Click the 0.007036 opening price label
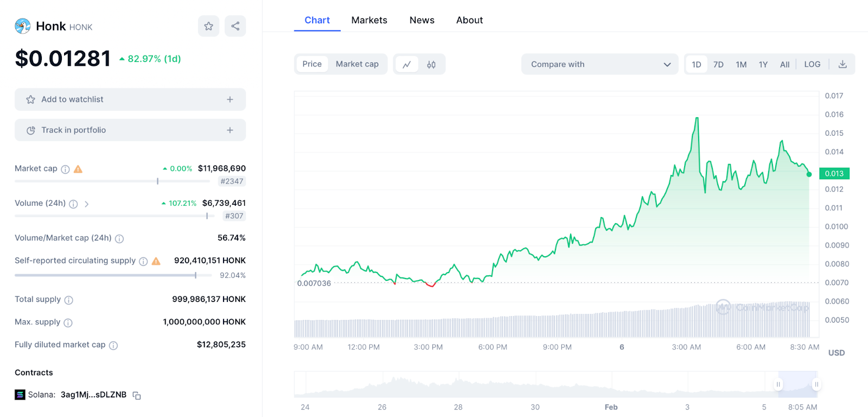868x417 pixels. 314,283
